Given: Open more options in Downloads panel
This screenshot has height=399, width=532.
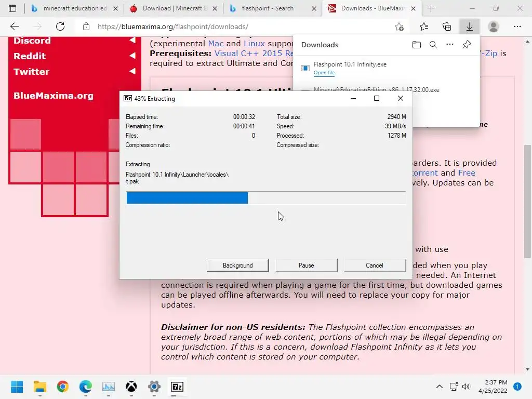Looking at the screenshot, I should [450, 45].
